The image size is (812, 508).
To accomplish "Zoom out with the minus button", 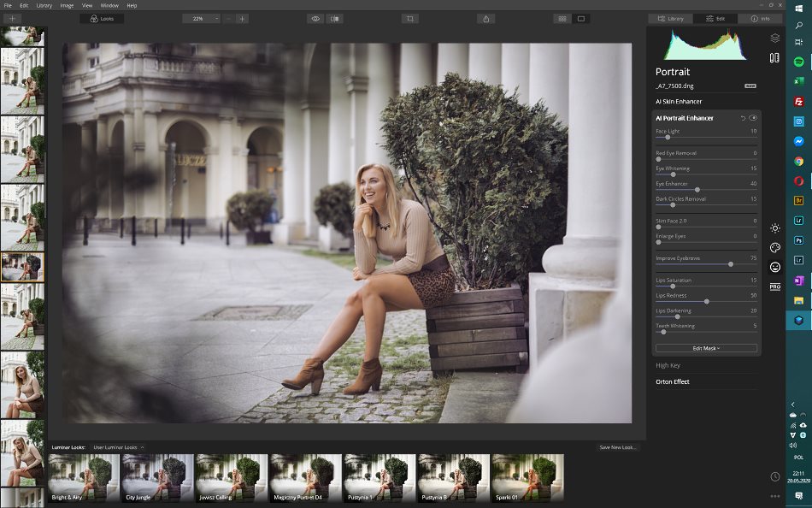I will (229, 19).
